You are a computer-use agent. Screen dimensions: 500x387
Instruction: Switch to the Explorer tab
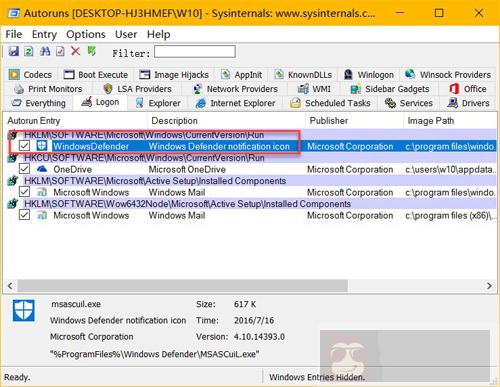[158, 103]
